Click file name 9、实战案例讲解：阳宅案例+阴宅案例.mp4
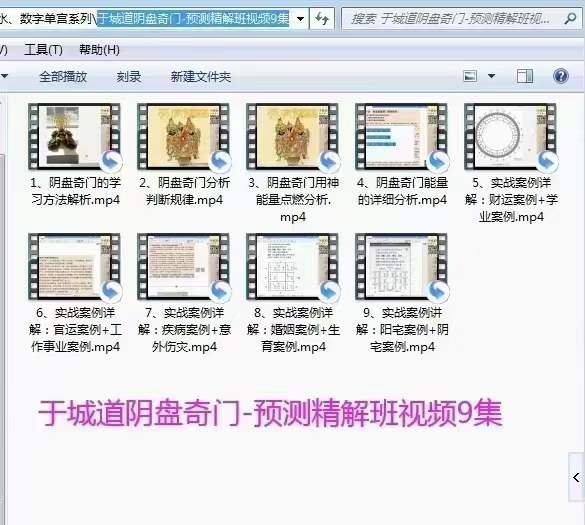Viewport: 585px width, 525px height. coord(402,330)
